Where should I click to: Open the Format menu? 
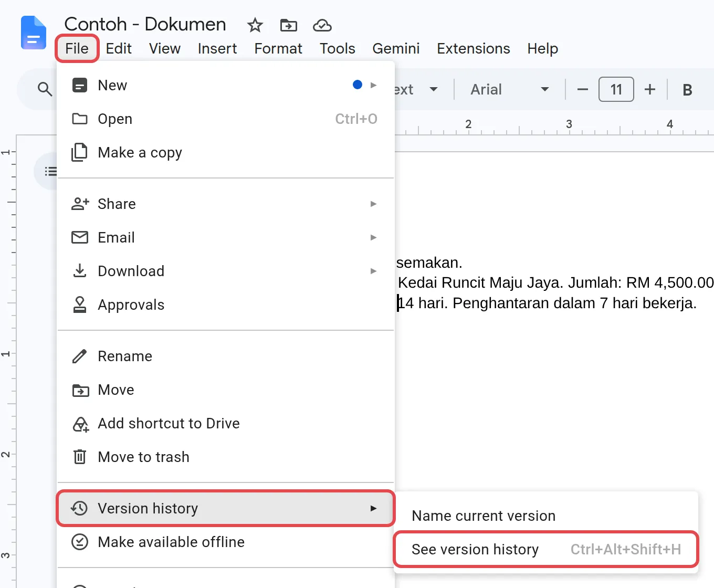point(278,48)
